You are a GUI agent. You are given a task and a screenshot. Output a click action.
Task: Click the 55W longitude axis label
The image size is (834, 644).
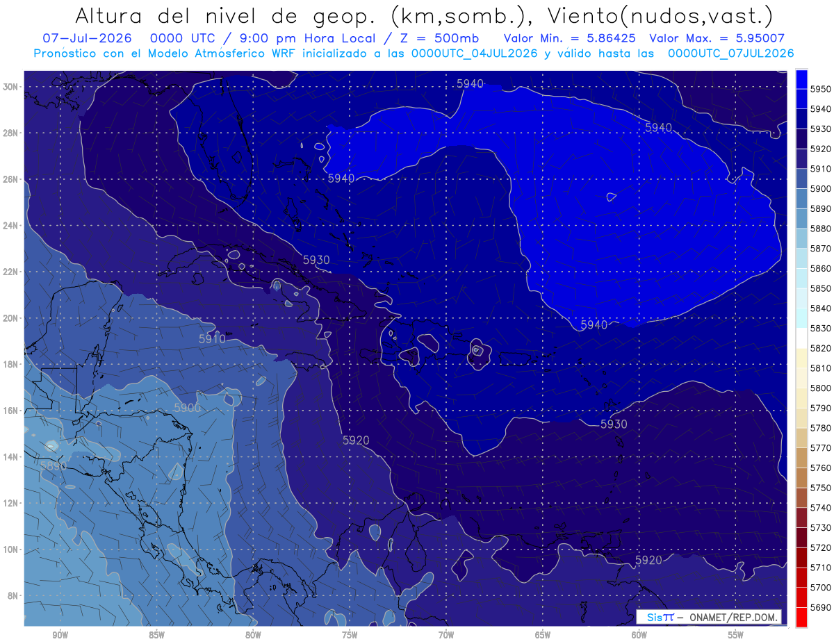pos(736,635)
